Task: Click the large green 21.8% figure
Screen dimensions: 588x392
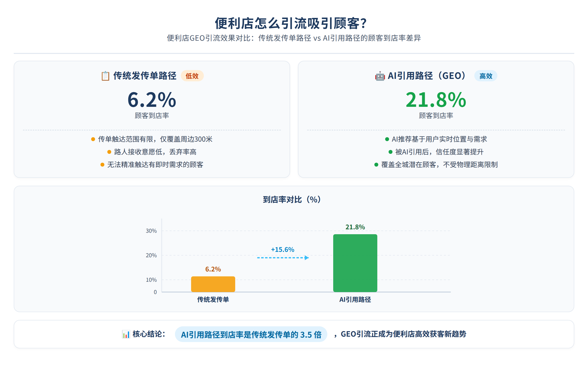Action: (436, 99)
